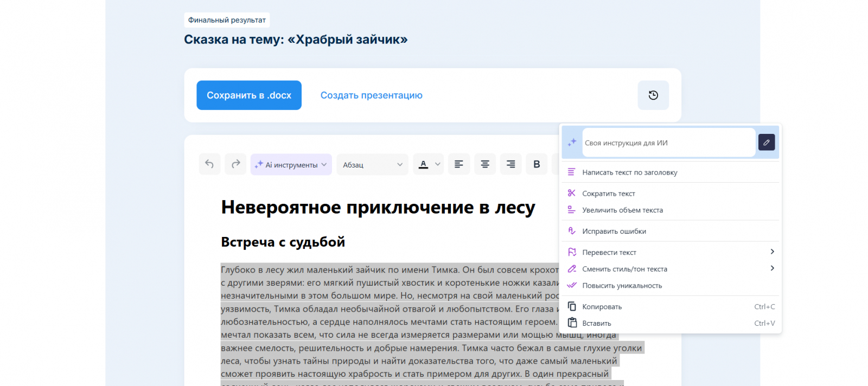This screenshot has width=868, height=386.
Task: Toggle bold formatting
Action: [537, 164]
